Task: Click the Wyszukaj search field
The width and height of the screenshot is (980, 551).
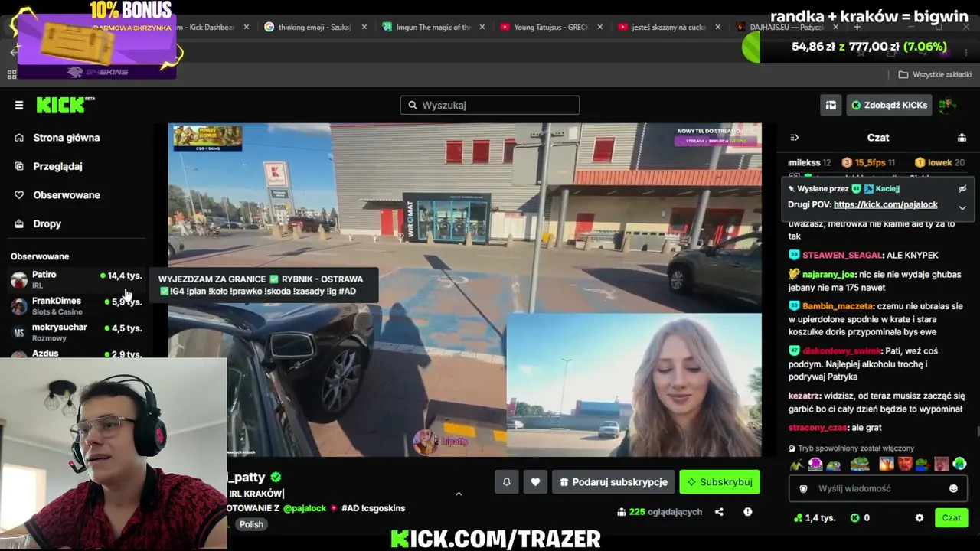Action: 490,105
